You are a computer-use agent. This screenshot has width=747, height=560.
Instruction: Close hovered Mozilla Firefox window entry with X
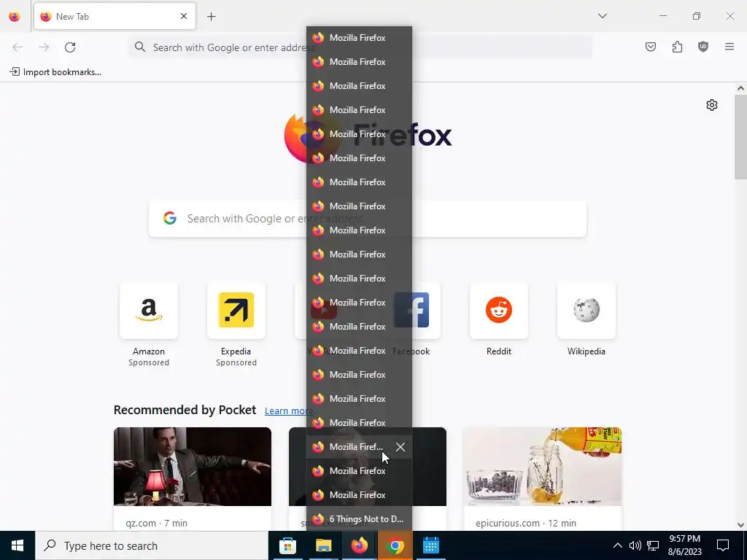[400, 447]
